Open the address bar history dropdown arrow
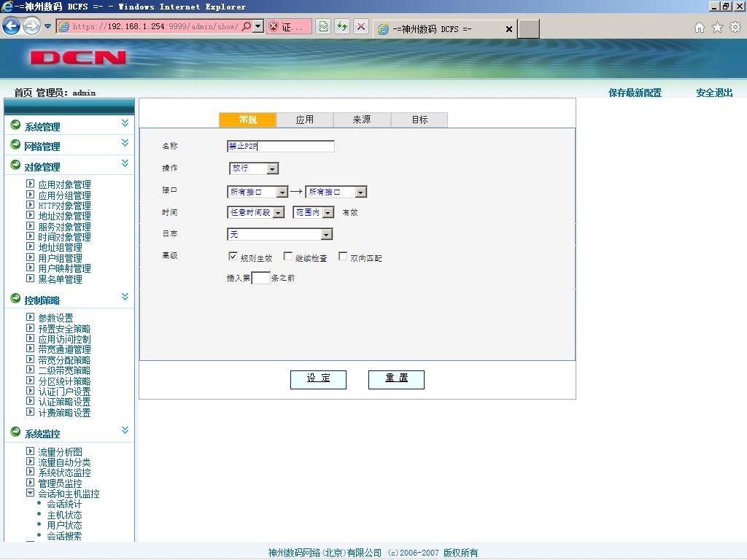747x560 pixels. [x=258, y=26]
